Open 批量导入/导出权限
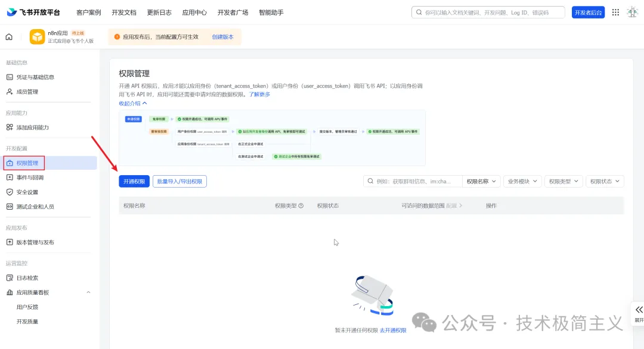This screenshot has width=644, height=349. click(x=180, y=181)
